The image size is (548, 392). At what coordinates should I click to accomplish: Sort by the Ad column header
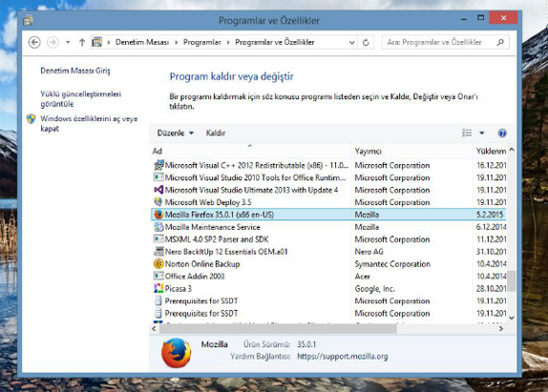point(249,151)
